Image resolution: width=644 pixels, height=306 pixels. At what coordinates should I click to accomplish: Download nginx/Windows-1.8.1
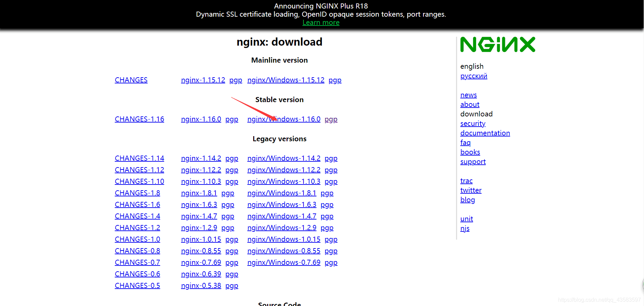[x=282, y=193]
